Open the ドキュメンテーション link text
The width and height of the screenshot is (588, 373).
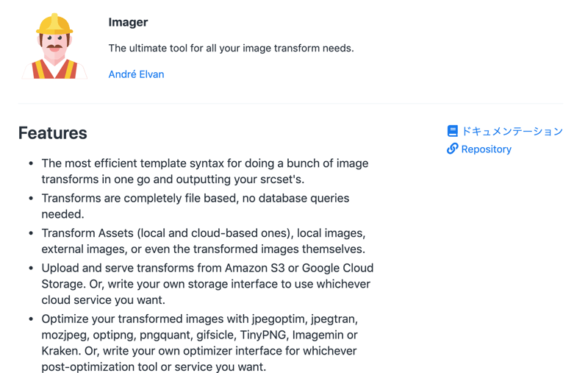[512, 131]
